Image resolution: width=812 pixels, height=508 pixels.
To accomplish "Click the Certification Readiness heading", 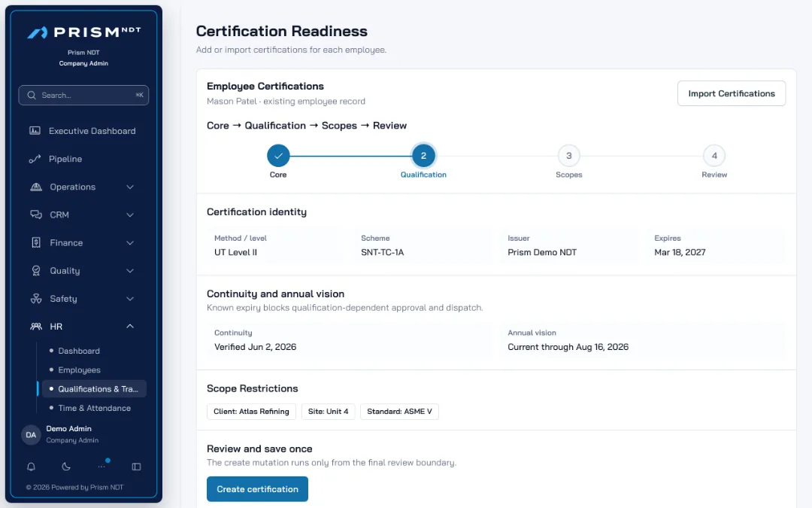I will (282, 31).
